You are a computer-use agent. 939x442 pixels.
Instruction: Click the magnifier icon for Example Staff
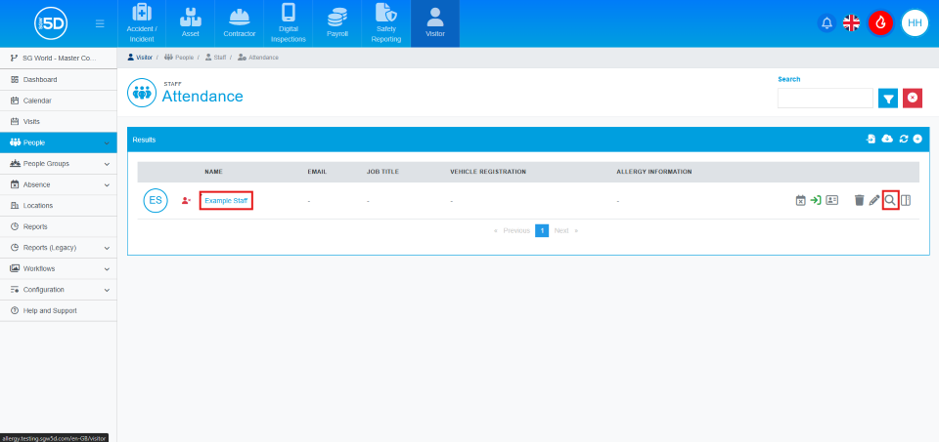890,201
